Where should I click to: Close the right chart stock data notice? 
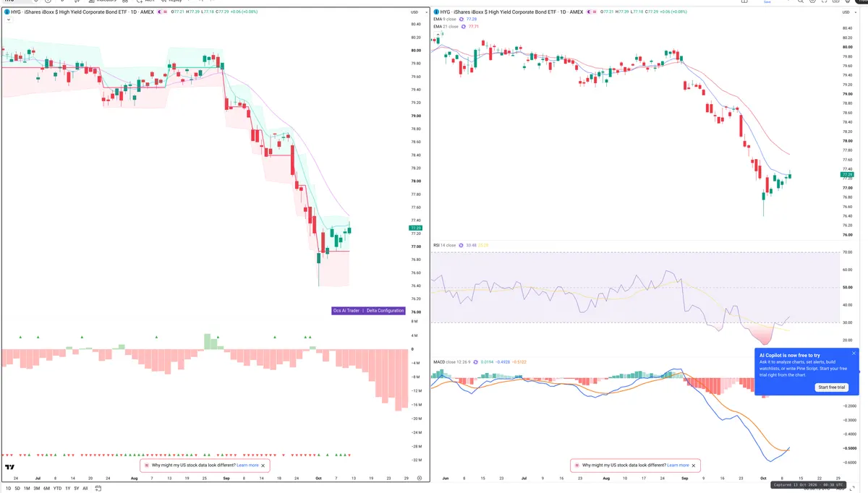(694, 466)
